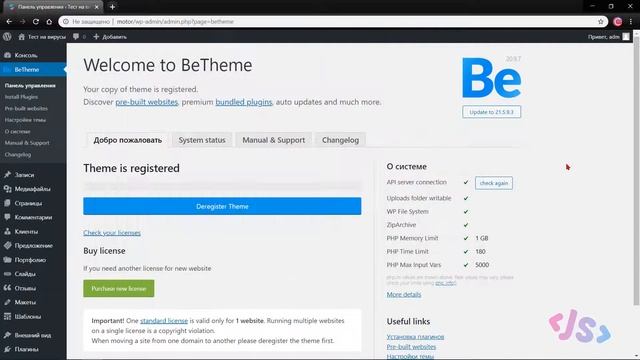This screenshot has height=360, width=640.
Task: Click the PHP Memory Limit value 1 GB
Action: pos(482,238)
